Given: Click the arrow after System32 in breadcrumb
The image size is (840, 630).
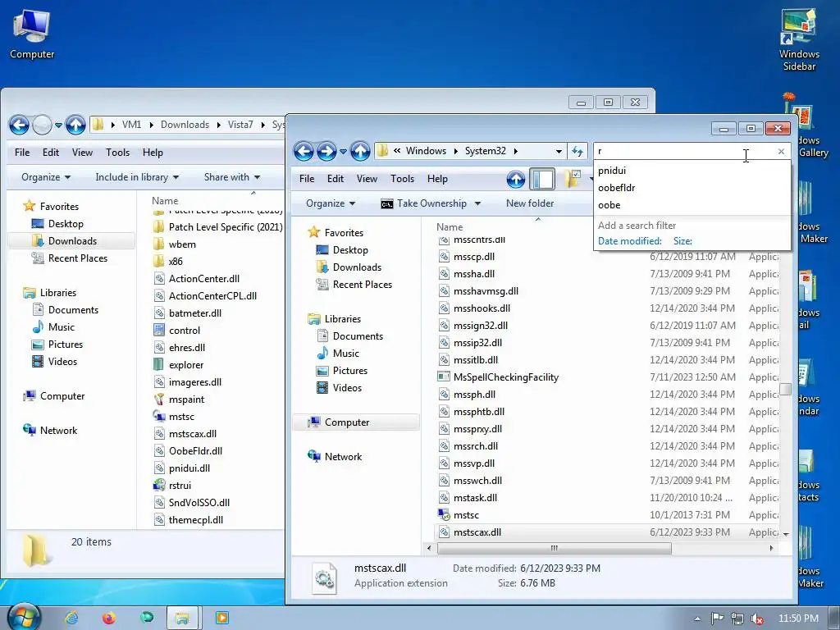Looking at the screenshot, I should [516, 151].
